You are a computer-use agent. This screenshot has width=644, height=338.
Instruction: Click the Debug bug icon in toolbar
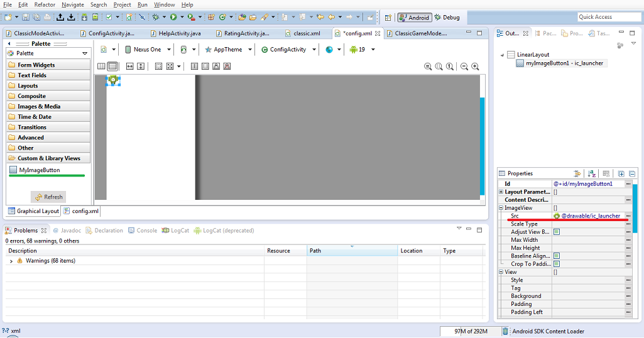pos(156,17)
